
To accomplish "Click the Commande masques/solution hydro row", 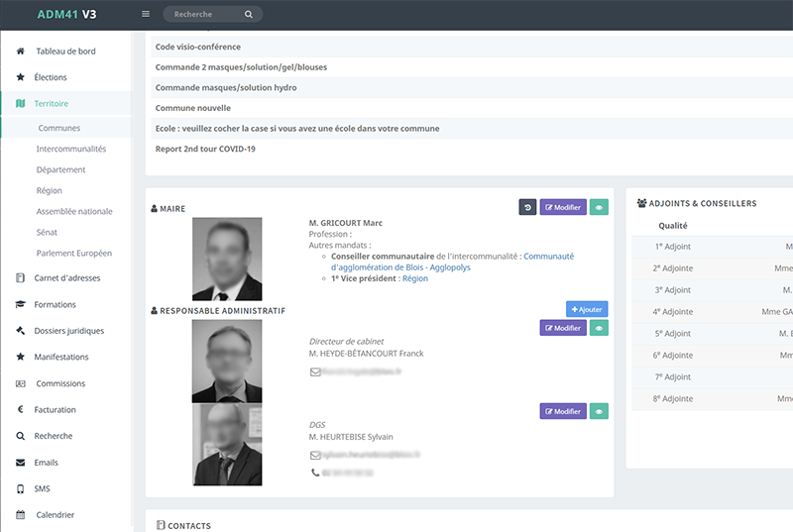I will point(472,87).
